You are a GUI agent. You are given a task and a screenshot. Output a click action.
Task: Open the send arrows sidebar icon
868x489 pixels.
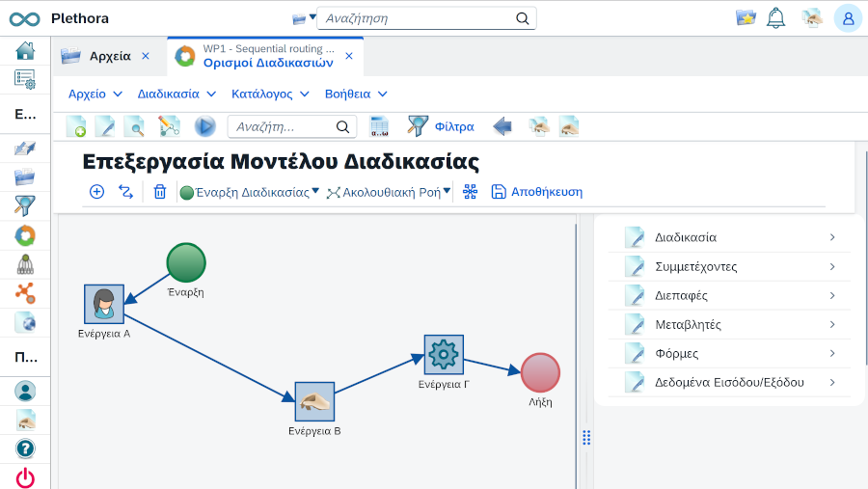[x=25, y=148]
